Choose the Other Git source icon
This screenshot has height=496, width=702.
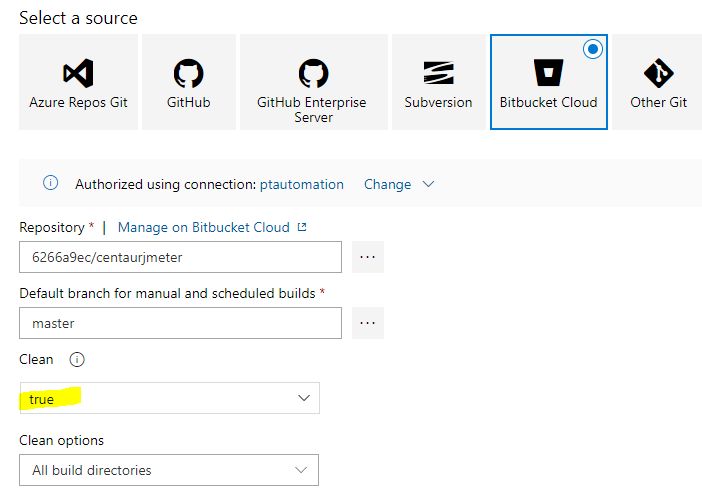coord(658,73)
